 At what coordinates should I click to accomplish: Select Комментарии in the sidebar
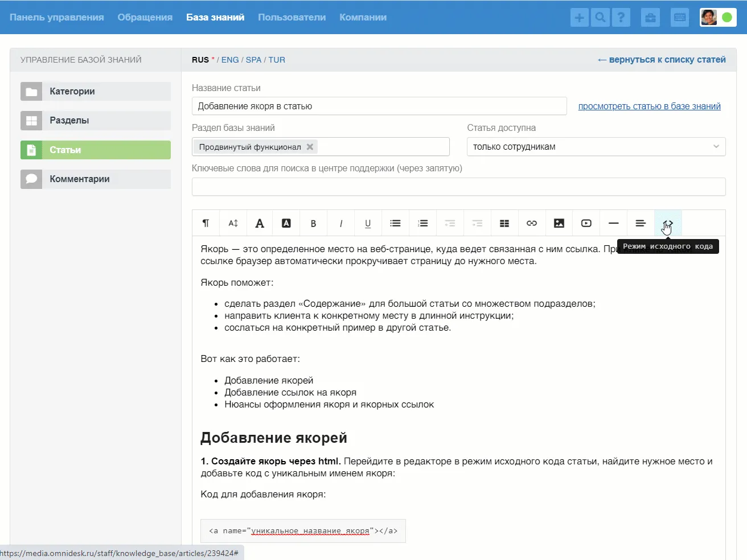pyautogui.click(x=96, y=179)
